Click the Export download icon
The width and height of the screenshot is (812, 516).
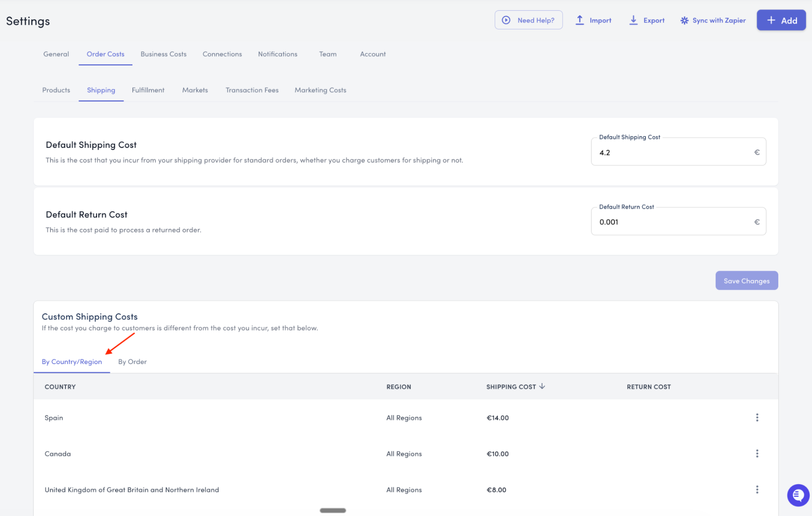633,20
